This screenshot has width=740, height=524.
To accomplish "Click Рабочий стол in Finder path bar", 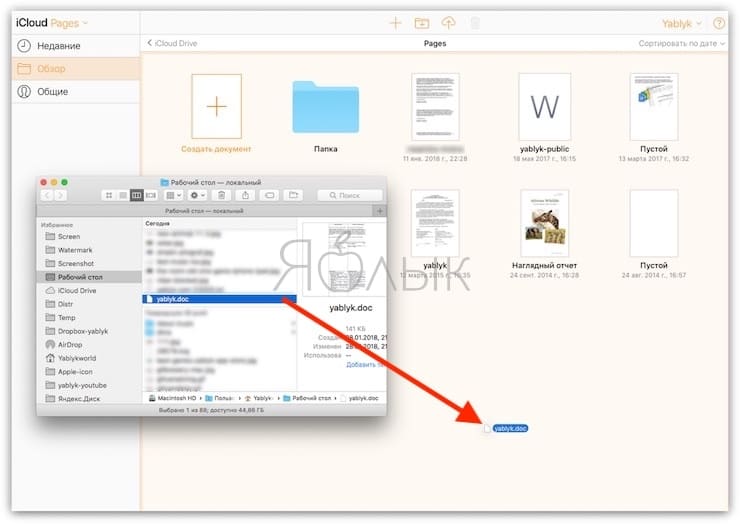I will click(307, 398).
